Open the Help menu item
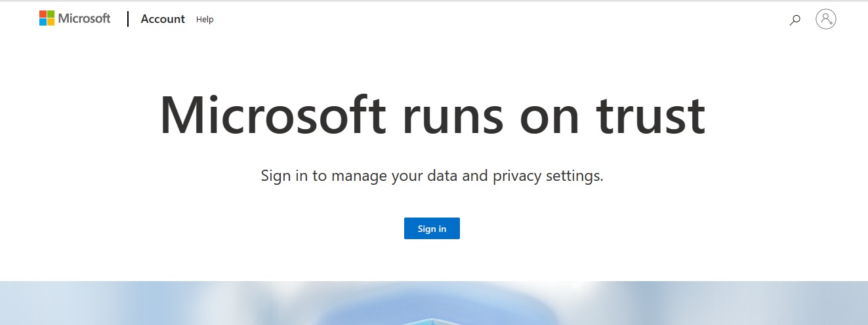 coord(205,20)
